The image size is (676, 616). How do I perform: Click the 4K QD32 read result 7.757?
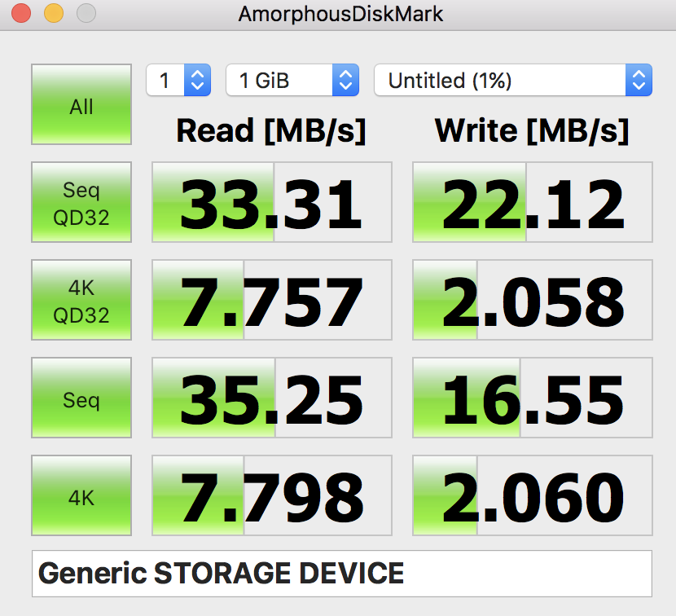272,300
